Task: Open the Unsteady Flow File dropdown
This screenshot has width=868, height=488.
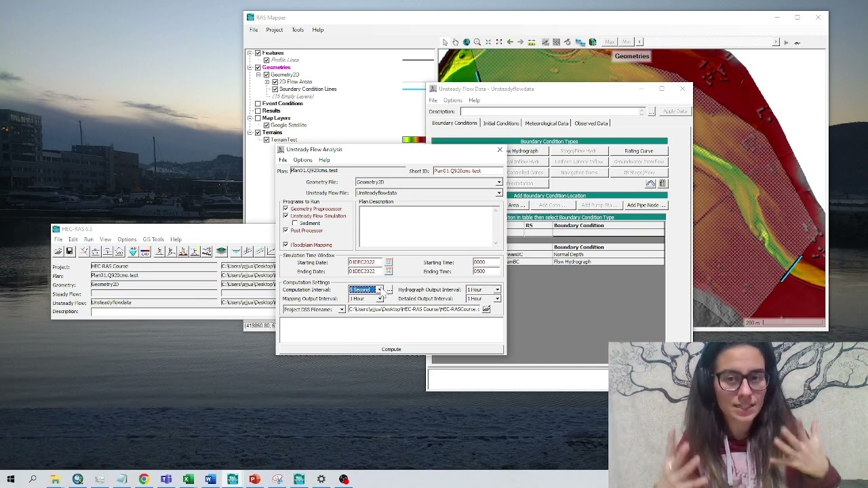Action: [x=499, y=193]
